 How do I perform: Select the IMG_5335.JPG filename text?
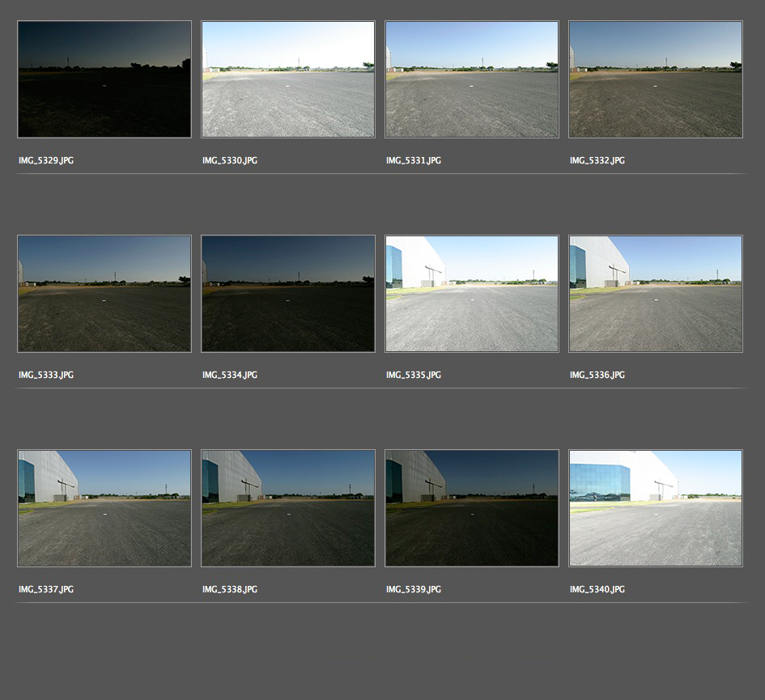[x=414, y=375]
